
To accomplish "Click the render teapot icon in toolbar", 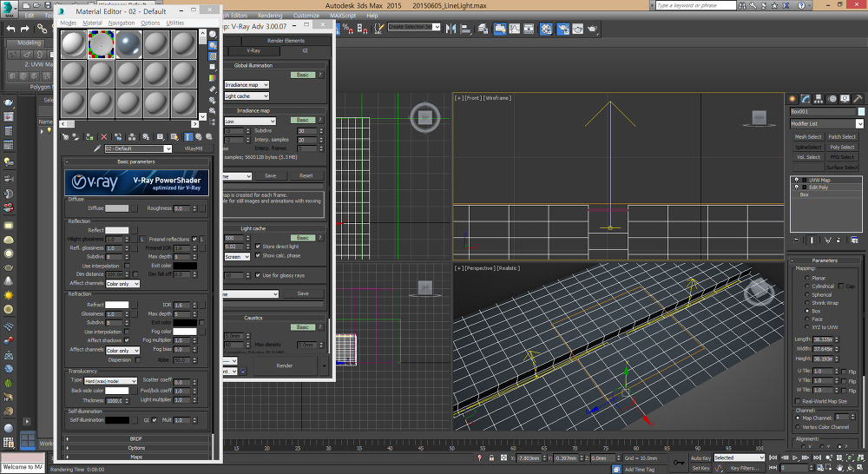I will [x=593, y=29].
